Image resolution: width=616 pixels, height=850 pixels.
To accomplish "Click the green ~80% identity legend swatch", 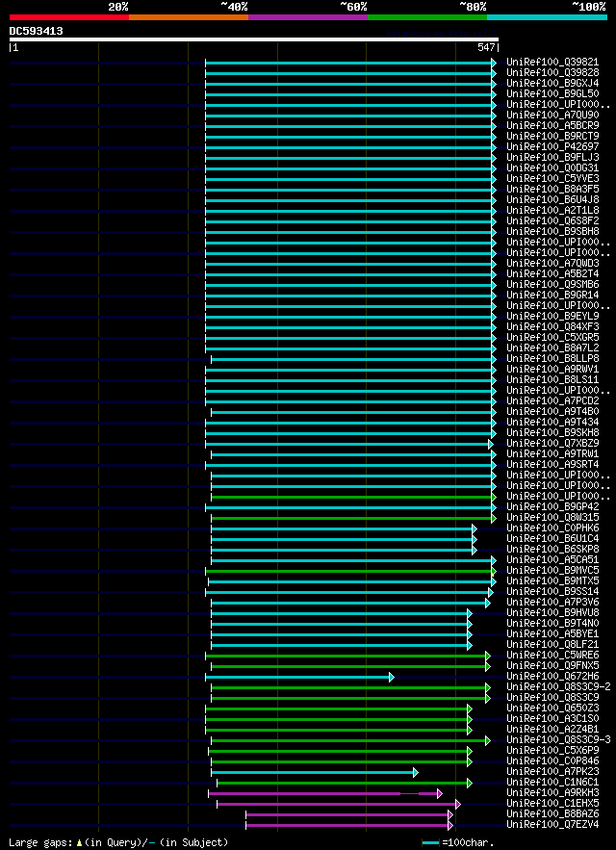I will click(427, 17).
